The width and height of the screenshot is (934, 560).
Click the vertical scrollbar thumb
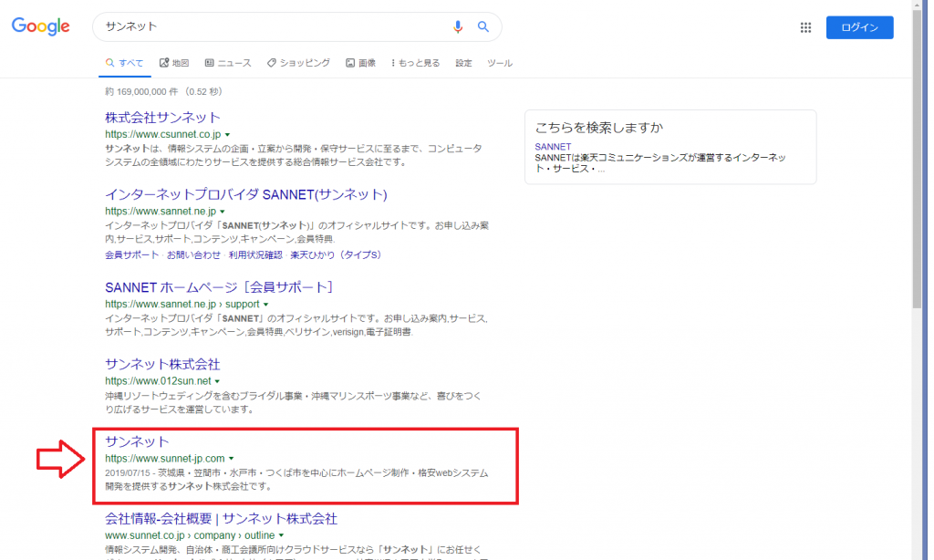coord(917,158)
